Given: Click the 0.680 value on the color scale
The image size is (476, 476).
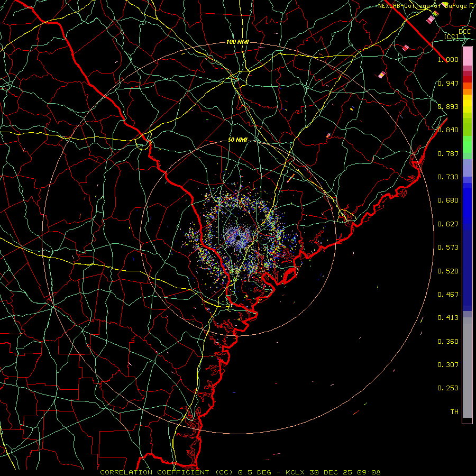Looking at the screenshot, I should tap(448, 200).
